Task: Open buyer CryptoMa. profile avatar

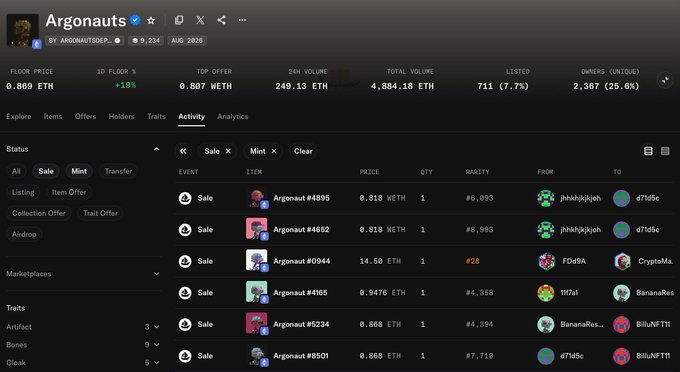Action: click(x=622, y=261)
